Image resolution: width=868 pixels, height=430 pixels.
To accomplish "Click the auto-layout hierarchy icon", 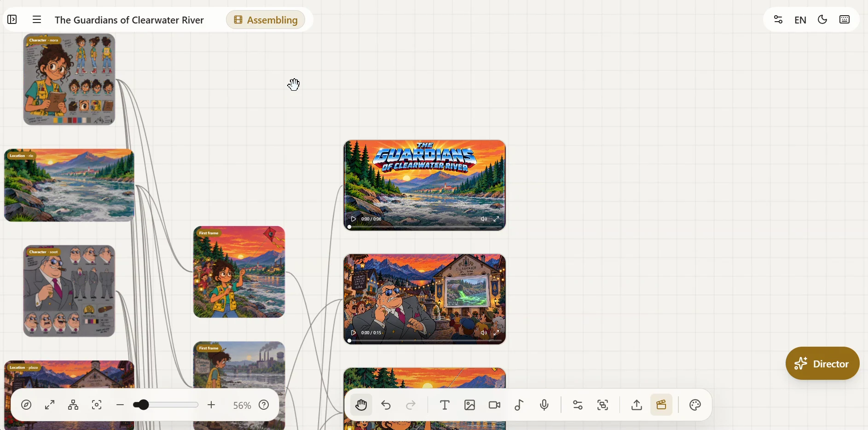I will coord(73,405).
